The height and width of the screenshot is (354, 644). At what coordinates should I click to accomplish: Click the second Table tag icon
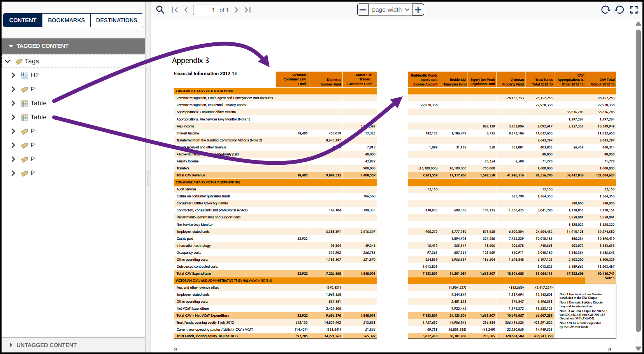(25, 117)
